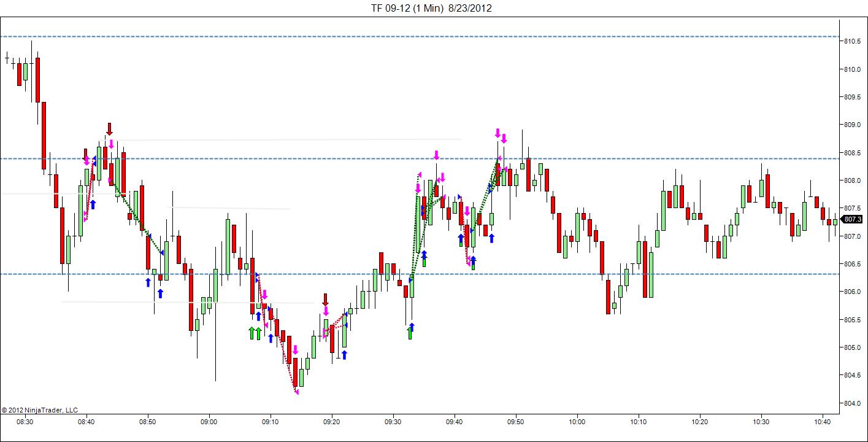
Task: Click the 09:40 time axis label
Action: click(454, 422)
